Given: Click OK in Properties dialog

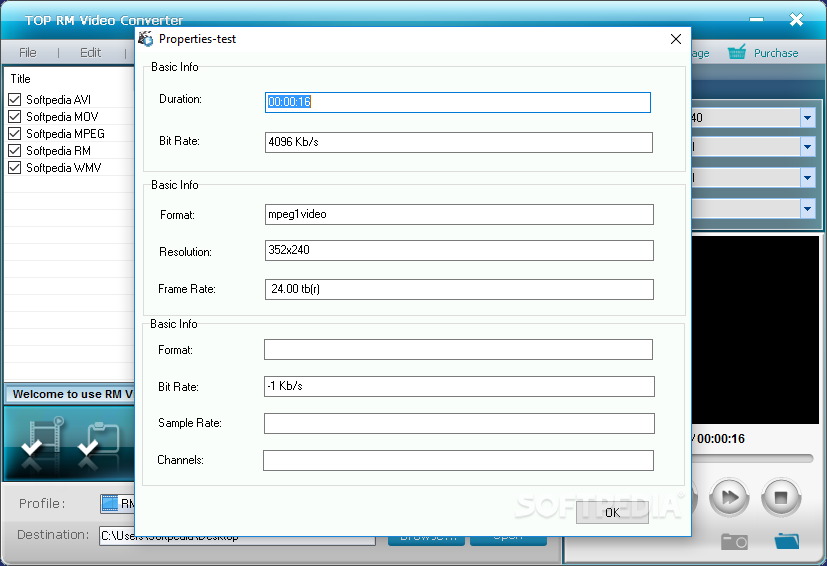Looking at the screenshot, I should 612,512.
